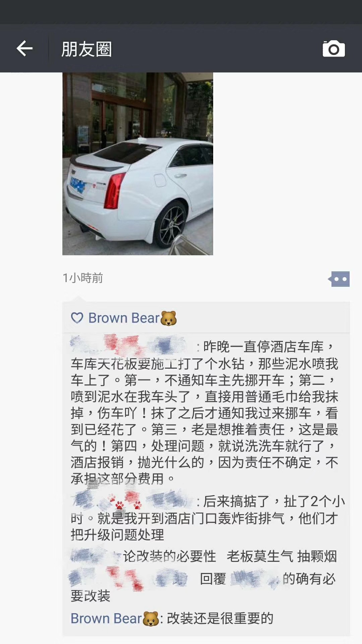The image size is (362, 644).
Task: Open the white Cadillac photo
Action: coord(138,164)
